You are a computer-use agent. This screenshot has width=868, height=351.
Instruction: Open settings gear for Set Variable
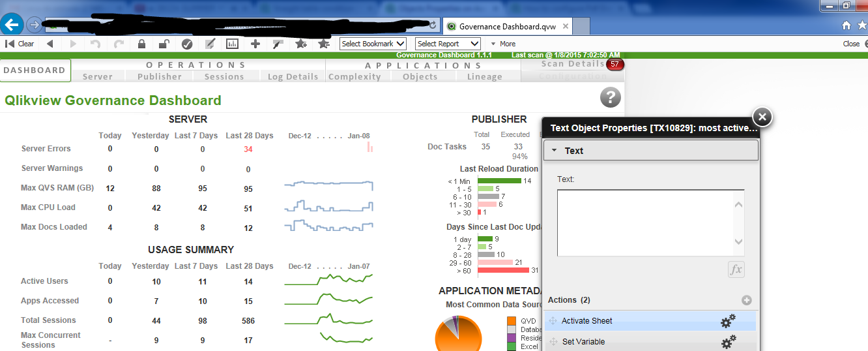[x=728, y=341]
